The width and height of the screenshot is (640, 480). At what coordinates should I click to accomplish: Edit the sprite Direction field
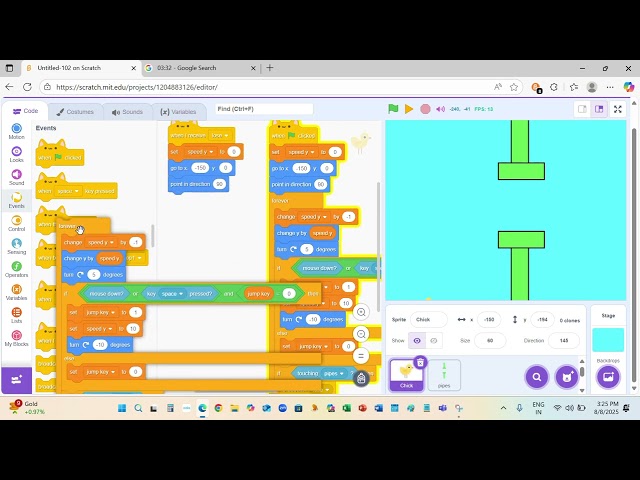[564, 340]
